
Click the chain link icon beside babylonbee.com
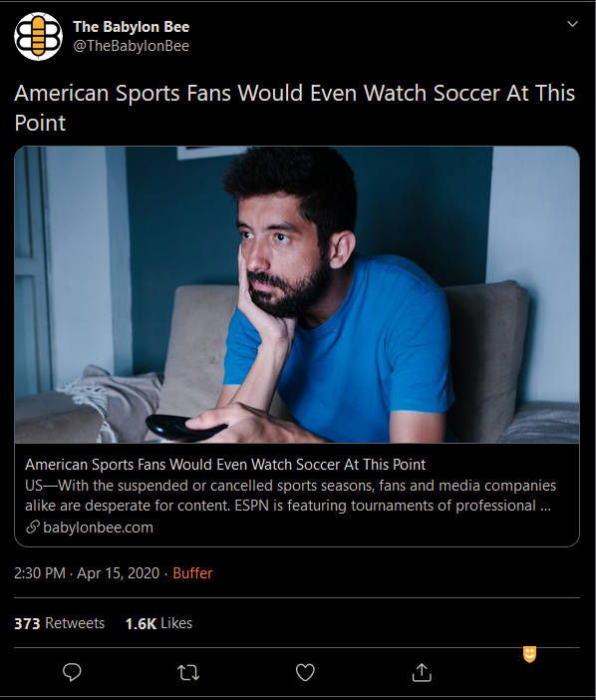click(33, 527)
